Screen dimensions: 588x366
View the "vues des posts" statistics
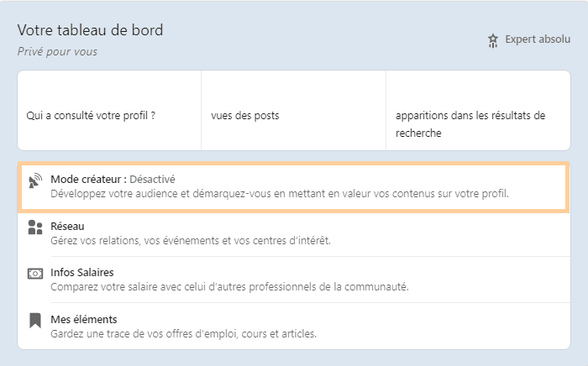click(x=245, y=115)
